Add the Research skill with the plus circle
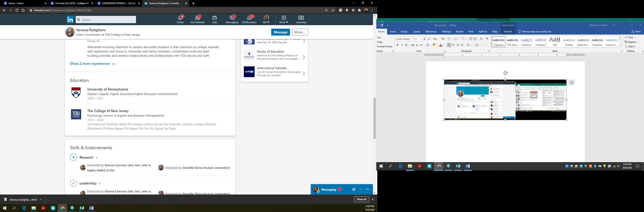The image size is (644, 212). 73,157
